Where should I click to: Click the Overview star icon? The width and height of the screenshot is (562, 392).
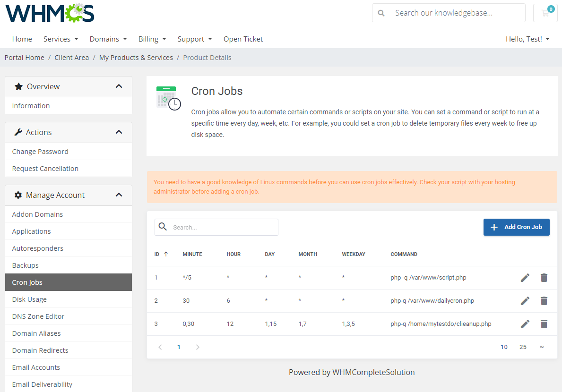click(x=18, y=86)
